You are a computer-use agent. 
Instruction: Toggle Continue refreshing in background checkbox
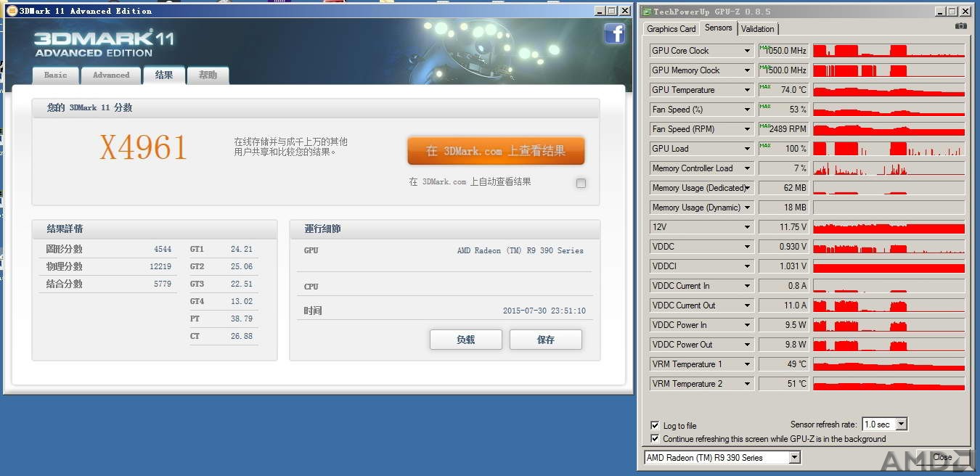pos(656,439)
